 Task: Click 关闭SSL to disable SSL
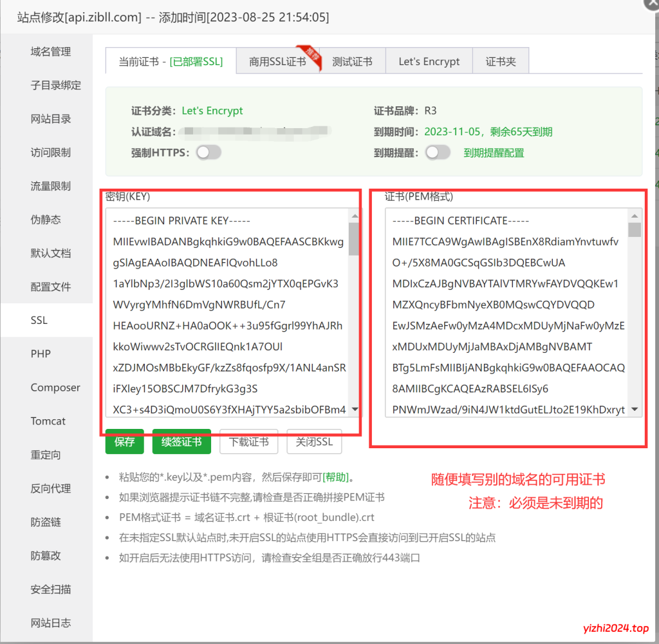point(314,442)
